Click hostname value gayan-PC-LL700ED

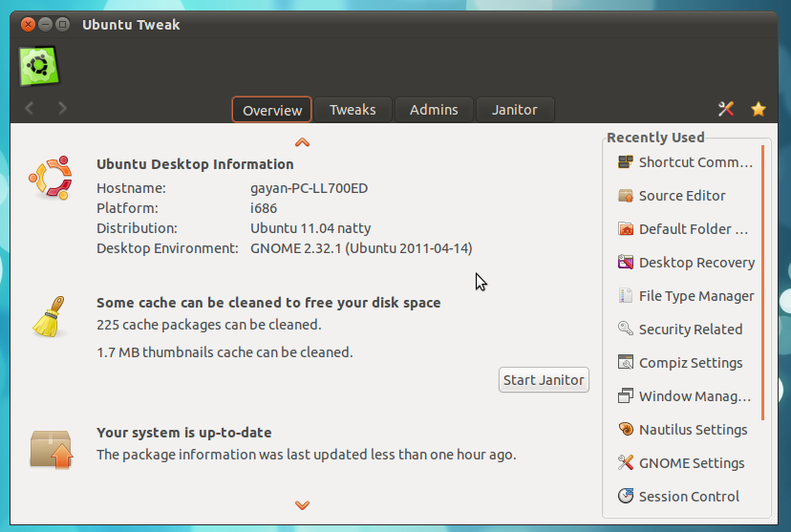tap(309, 188)
